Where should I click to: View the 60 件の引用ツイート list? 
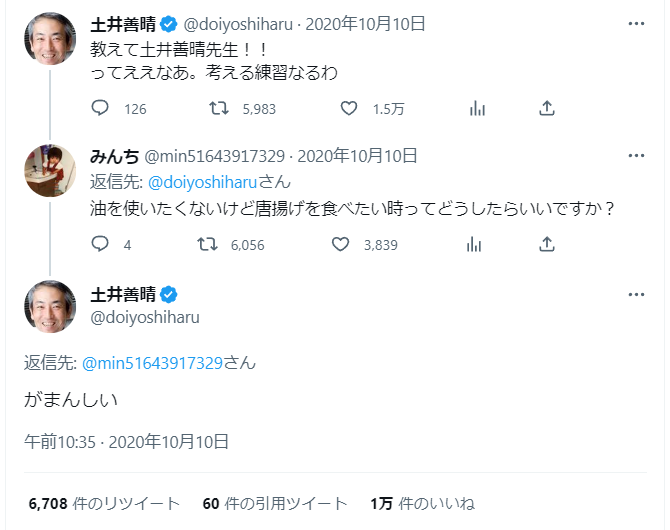coord(274,502)
